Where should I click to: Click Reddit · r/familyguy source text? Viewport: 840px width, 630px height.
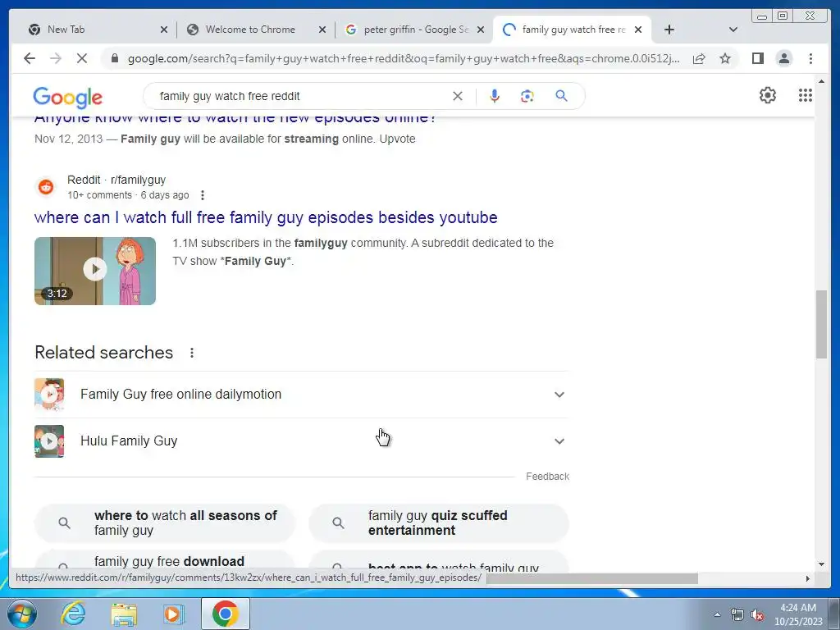pyautogui.click(x=116, y=180)
